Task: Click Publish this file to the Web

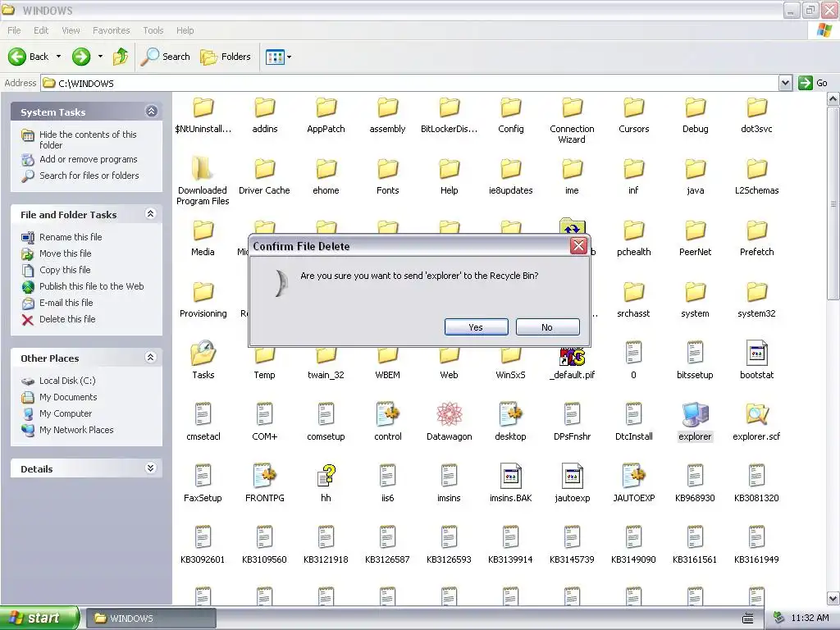Action: pos(92,286)
